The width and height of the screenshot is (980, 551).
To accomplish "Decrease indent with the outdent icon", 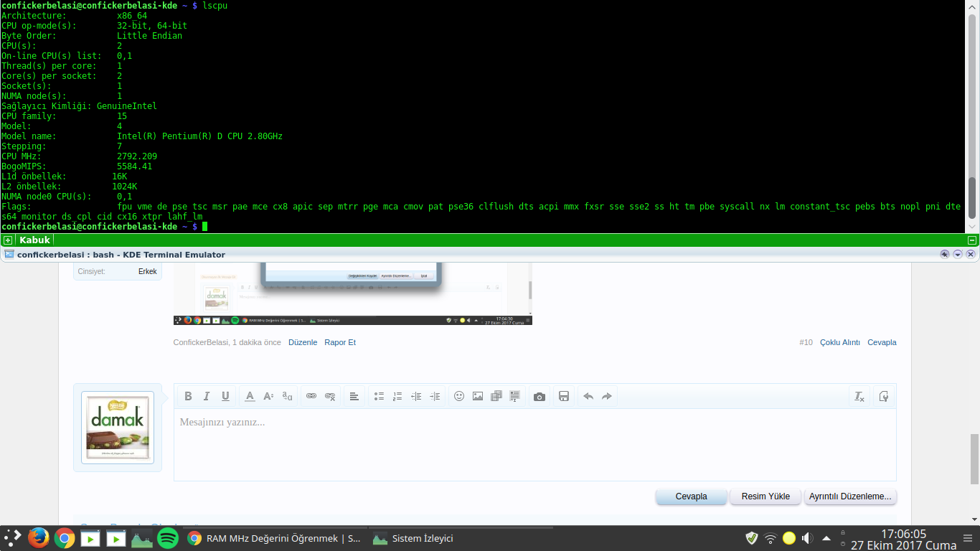I will point(416,396).
